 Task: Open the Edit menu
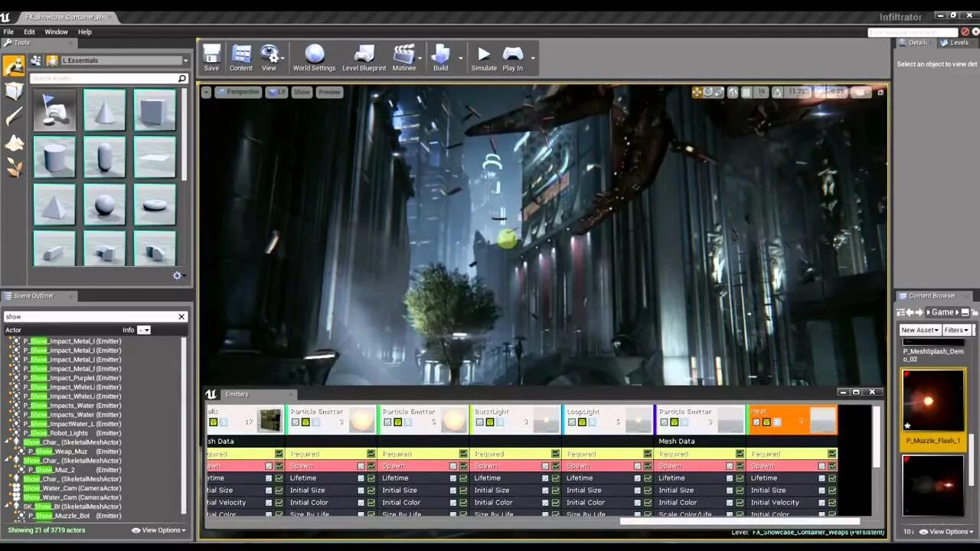click(x=29, y=32)
